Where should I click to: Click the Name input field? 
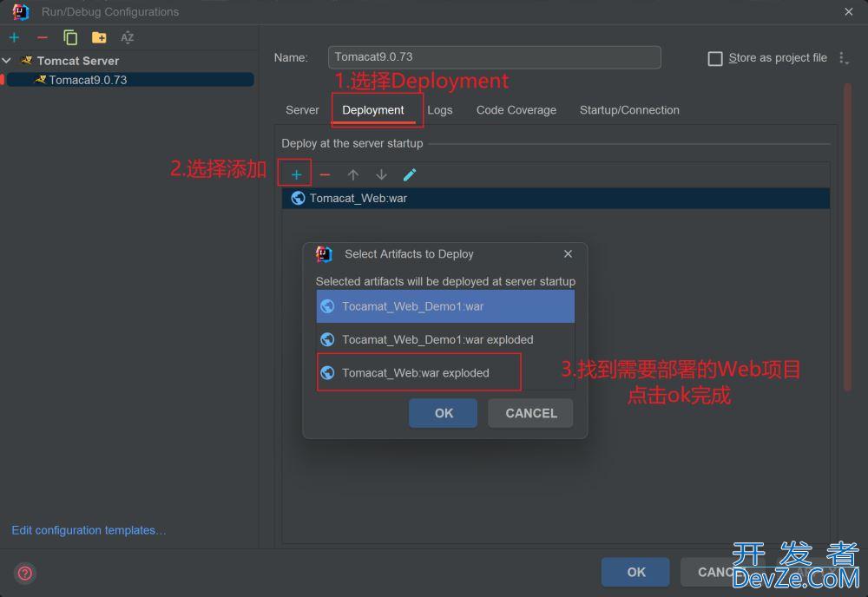tap(495, 57)
